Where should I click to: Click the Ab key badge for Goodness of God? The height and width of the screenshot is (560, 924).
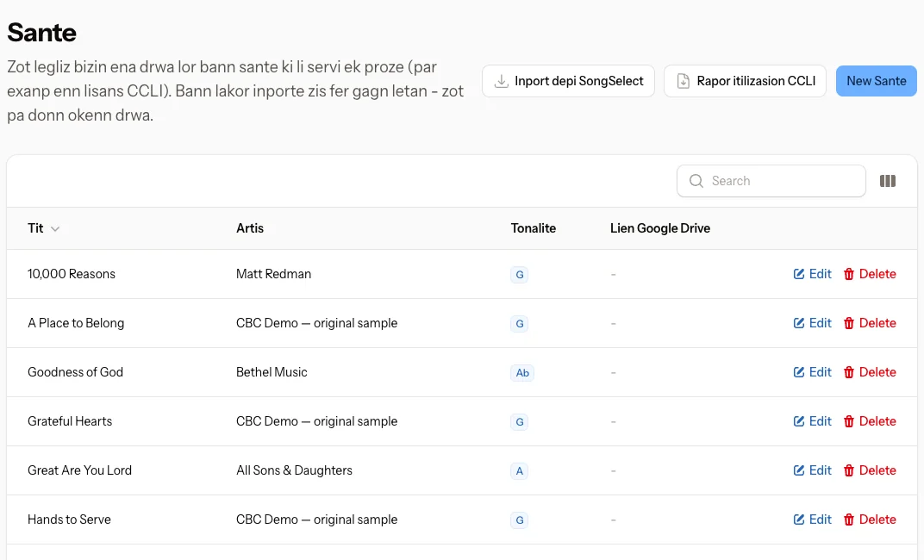(522, 373)
